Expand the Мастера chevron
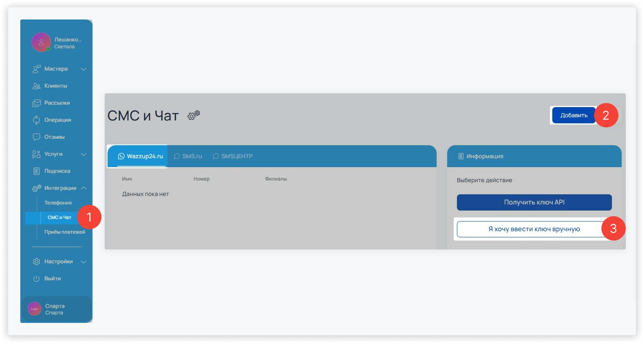This screenshot has height=344, width=644. click(x=84, y=69)
